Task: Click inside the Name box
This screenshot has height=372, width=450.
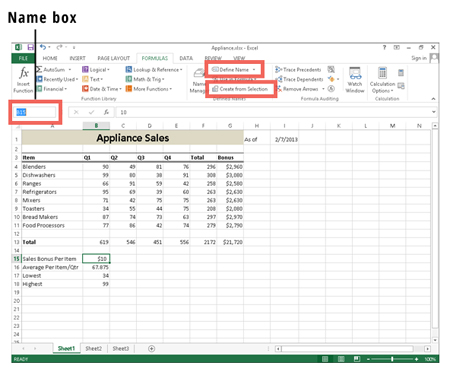Action: click(35, 112)
